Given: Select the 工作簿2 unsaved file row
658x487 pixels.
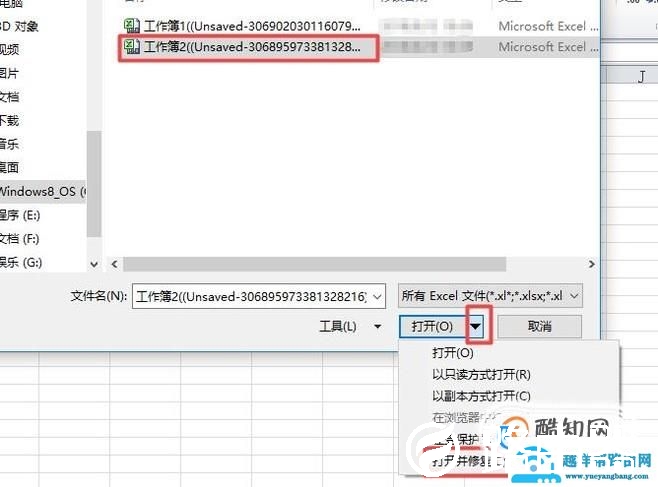Looking at the screenshot, I should (x=359, y=47).
